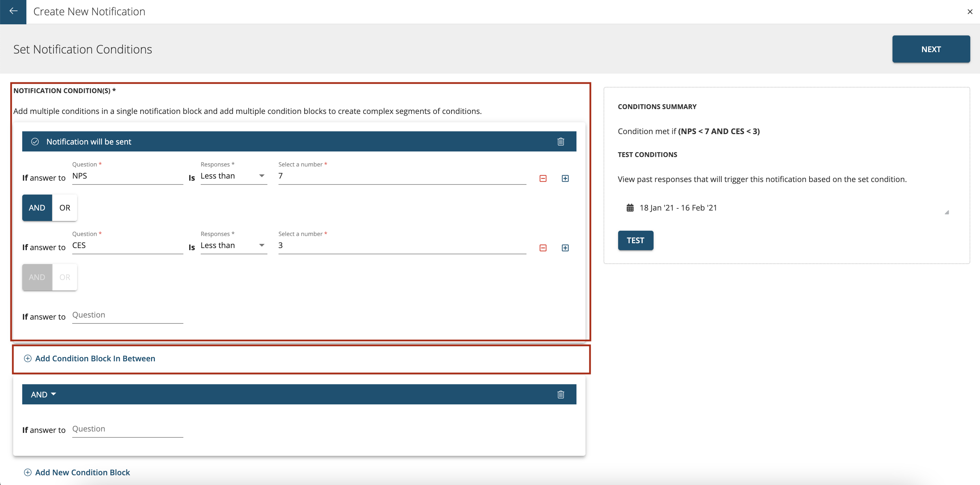
Task: Click the checkmark icon beside 'Notification will be sent'
Action: coord(35,142)
